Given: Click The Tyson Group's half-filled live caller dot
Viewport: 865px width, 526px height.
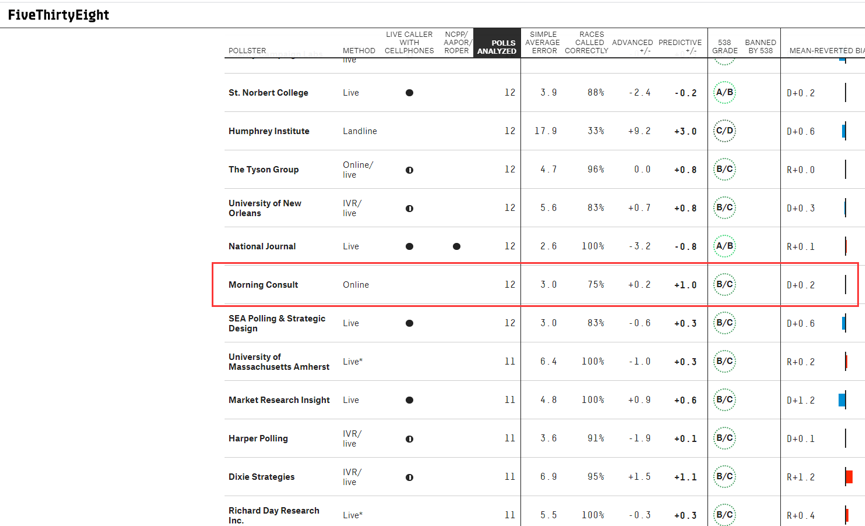Looking at the screenshot, I should coord(409,170).
